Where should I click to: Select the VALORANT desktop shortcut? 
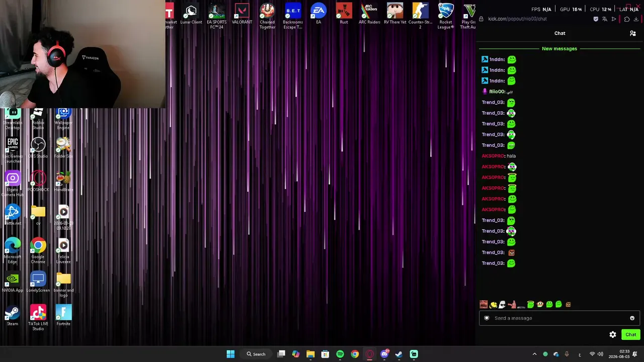(x=242, y=15)
